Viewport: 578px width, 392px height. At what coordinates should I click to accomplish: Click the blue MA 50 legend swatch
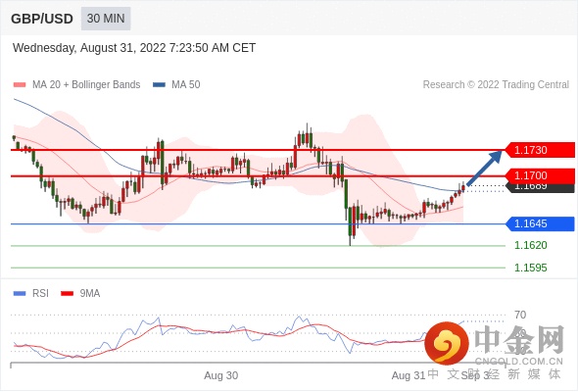159,85
